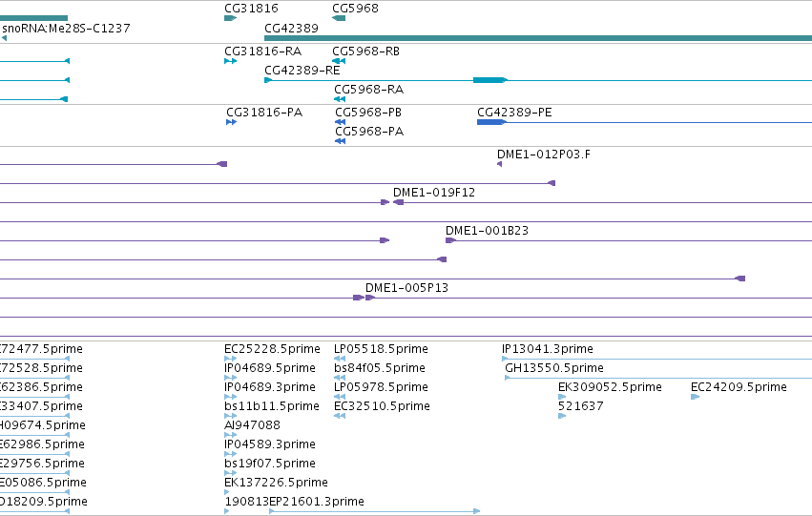This screenshot has height=516, width=812.
Task: Select protein CG31816-PA label
Action: 264,113
